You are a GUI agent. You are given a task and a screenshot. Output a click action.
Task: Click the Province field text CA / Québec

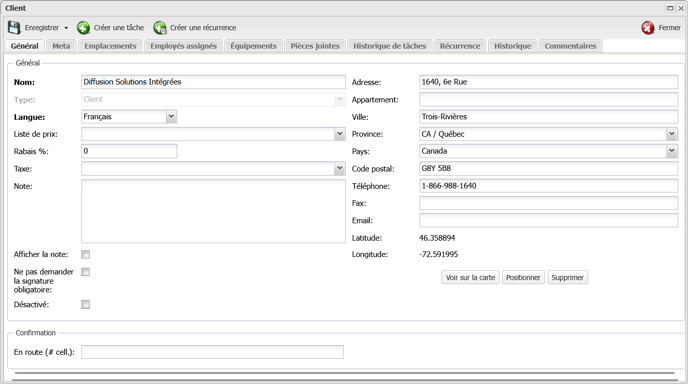[443, 134]
